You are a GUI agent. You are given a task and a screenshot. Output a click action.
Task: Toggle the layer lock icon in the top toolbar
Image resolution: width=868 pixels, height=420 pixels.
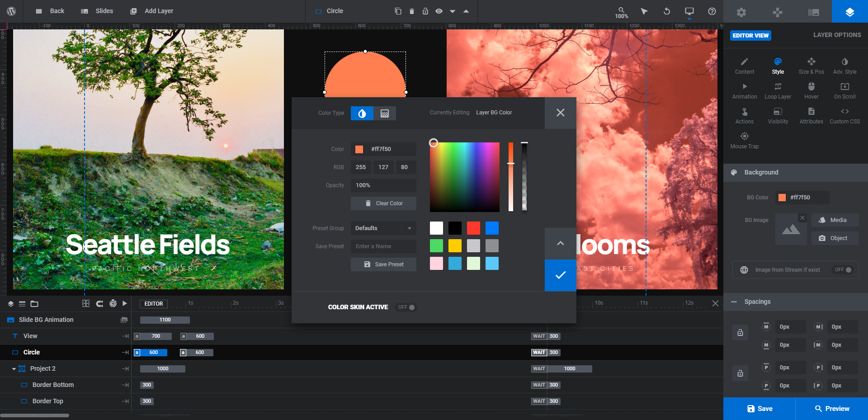point(425,11)
